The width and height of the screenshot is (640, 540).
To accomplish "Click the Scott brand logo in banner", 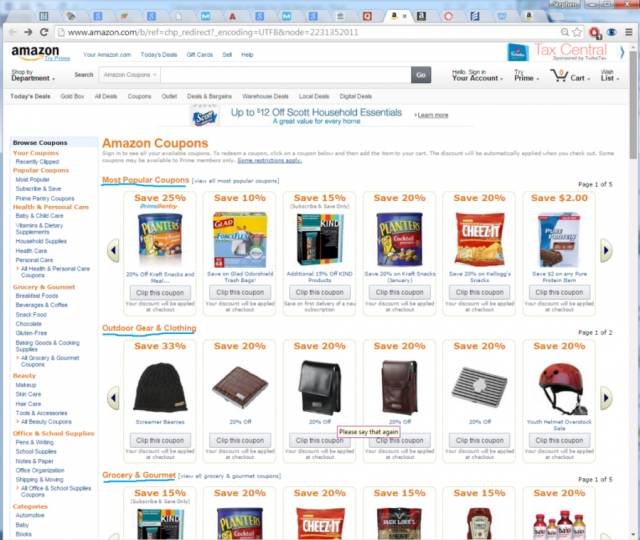I will 204,116.
